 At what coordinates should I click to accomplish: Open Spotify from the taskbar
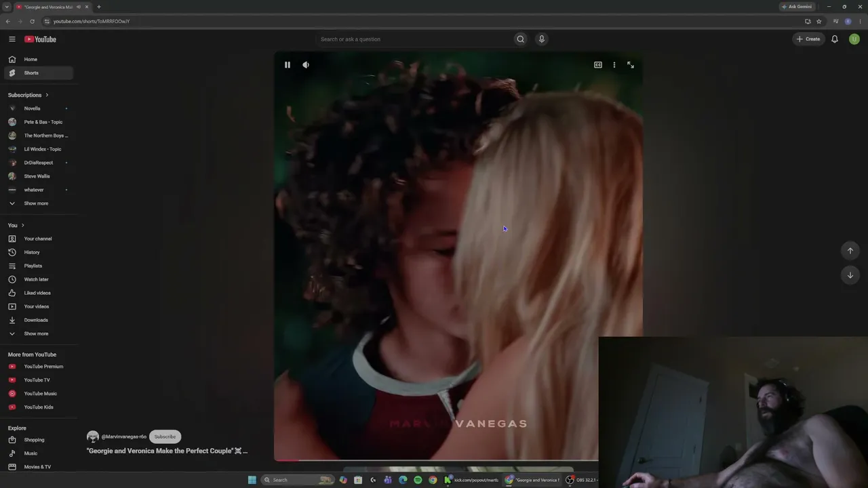tap(418, 480)
